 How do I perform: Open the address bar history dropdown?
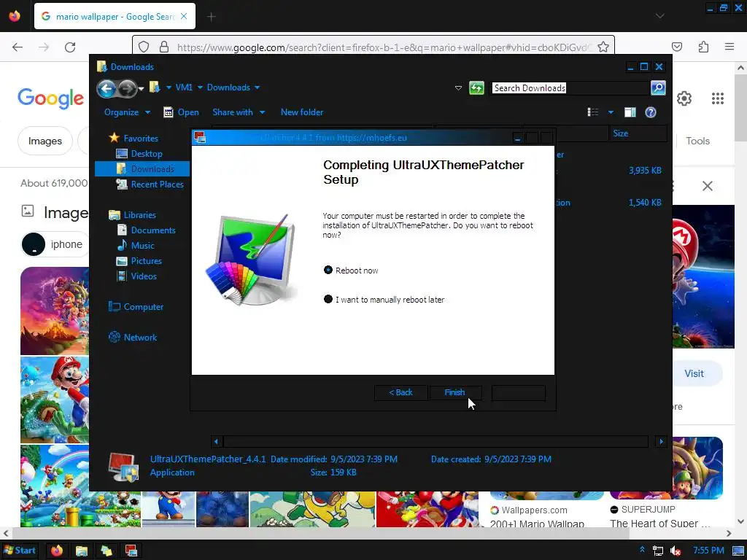coord(458,88)
